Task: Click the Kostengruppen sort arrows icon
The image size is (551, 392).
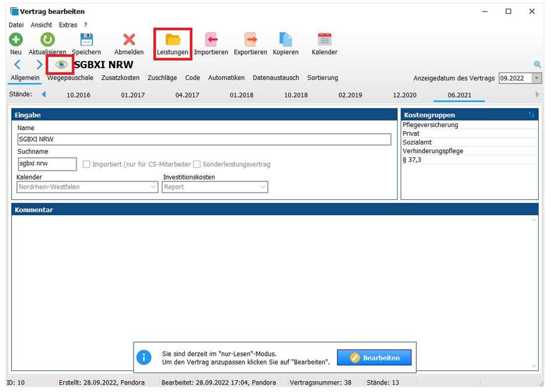Action: [x=531, y=114]
